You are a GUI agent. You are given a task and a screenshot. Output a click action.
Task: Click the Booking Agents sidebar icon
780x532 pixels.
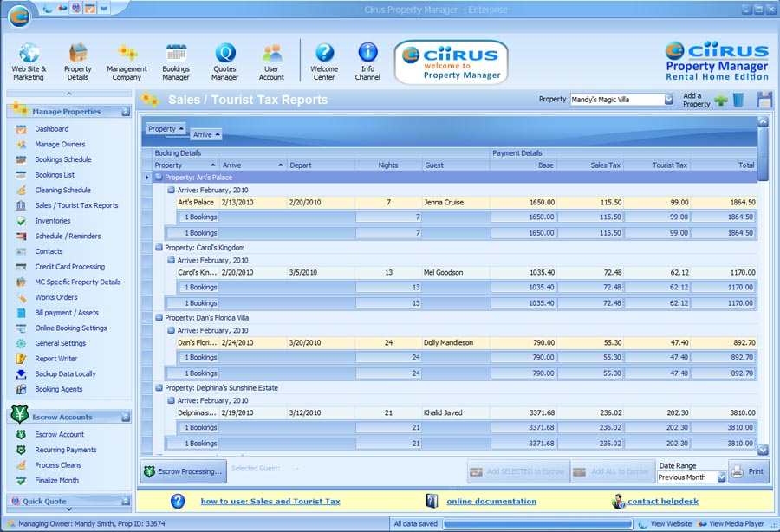(21, 389)
